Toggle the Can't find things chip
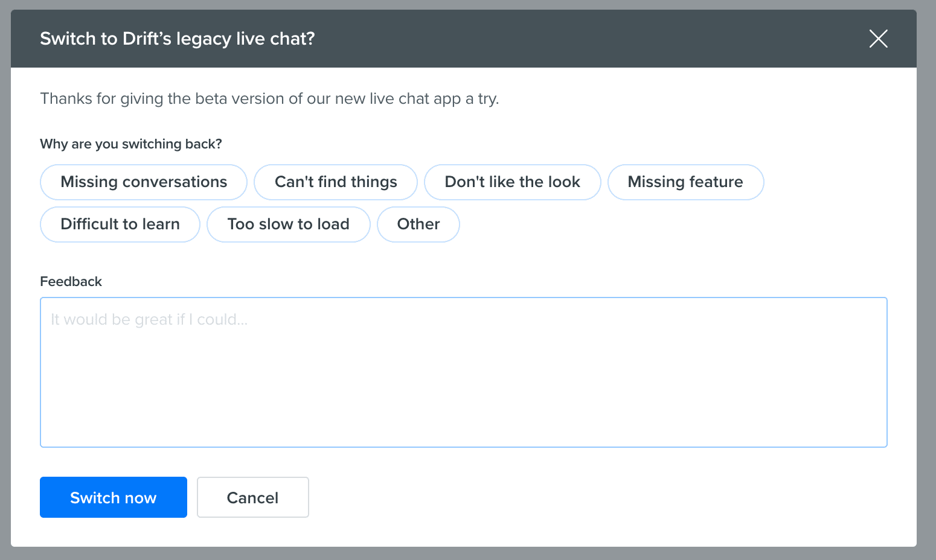 click(x=336, y=182)
